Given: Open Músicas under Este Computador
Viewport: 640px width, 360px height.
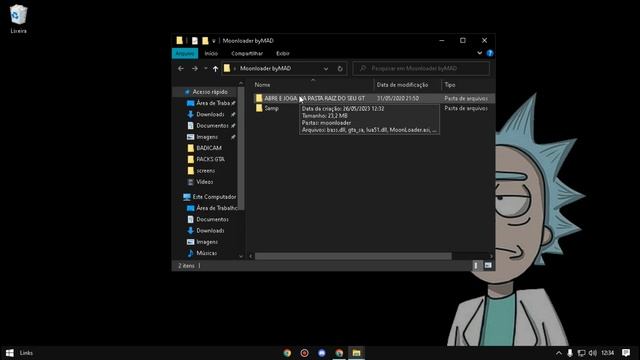Looking at the screenshot, I should point(206,253).
